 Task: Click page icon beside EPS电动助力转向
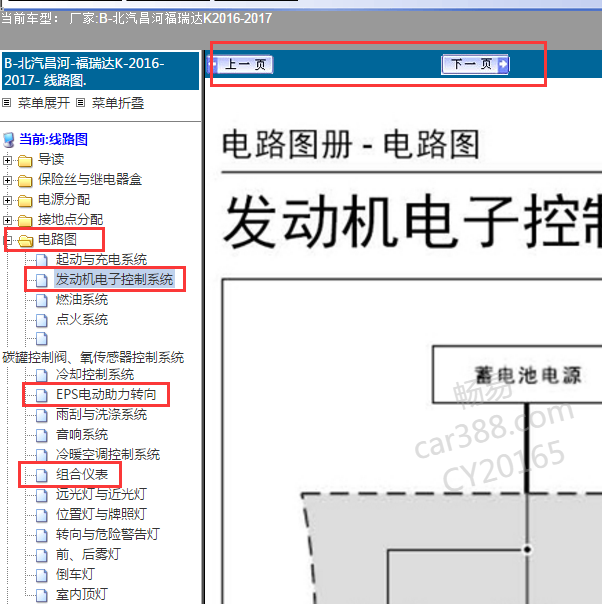pyautogui.click(x=42, y=395)
